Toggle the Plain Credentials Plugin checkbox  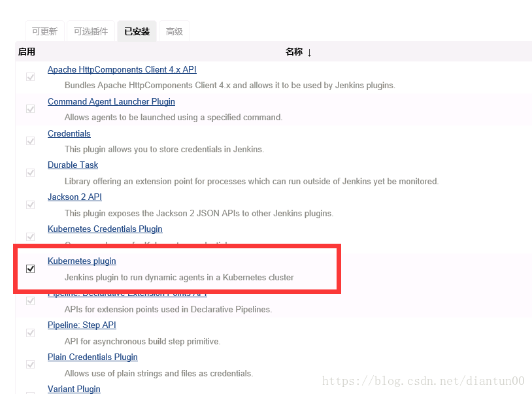[31, 365]
